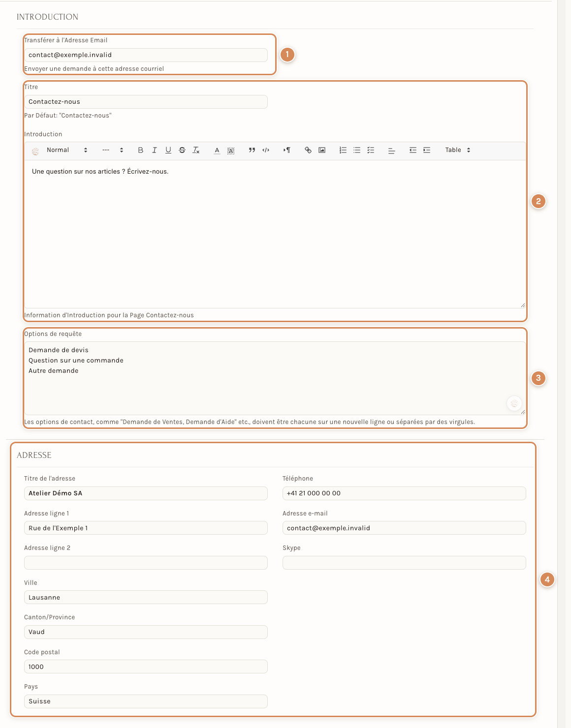Decrease indent (outdent) in the editor

[413, 150]
